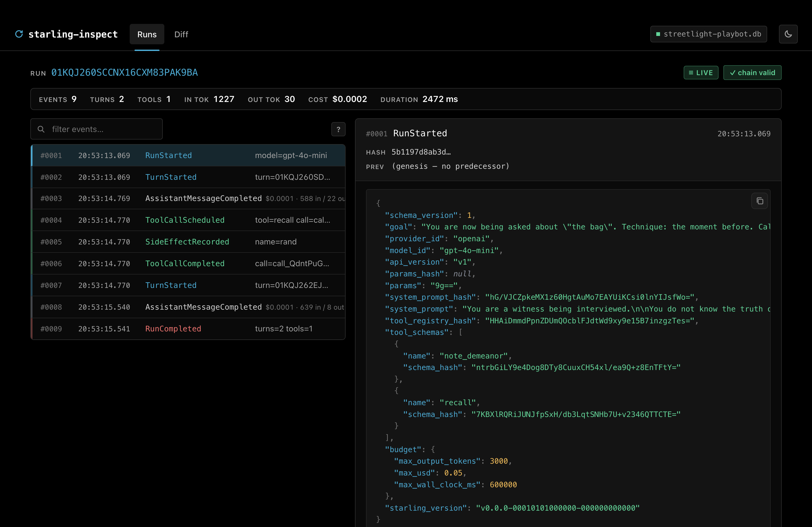This screenshot has width=812, height=527.
Task: Switch to the Runs tab
Action: [147, 34]
